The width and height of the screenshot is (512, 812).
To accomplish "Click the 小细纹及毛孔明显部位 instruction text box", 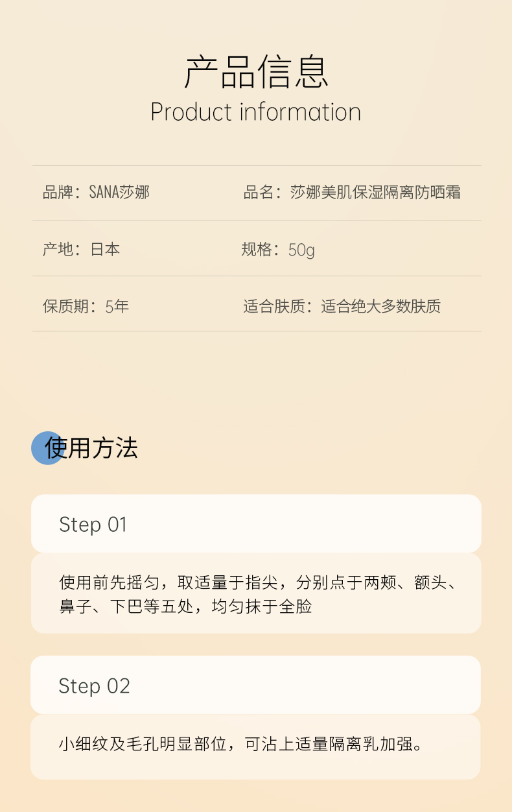I will point(256,745).
